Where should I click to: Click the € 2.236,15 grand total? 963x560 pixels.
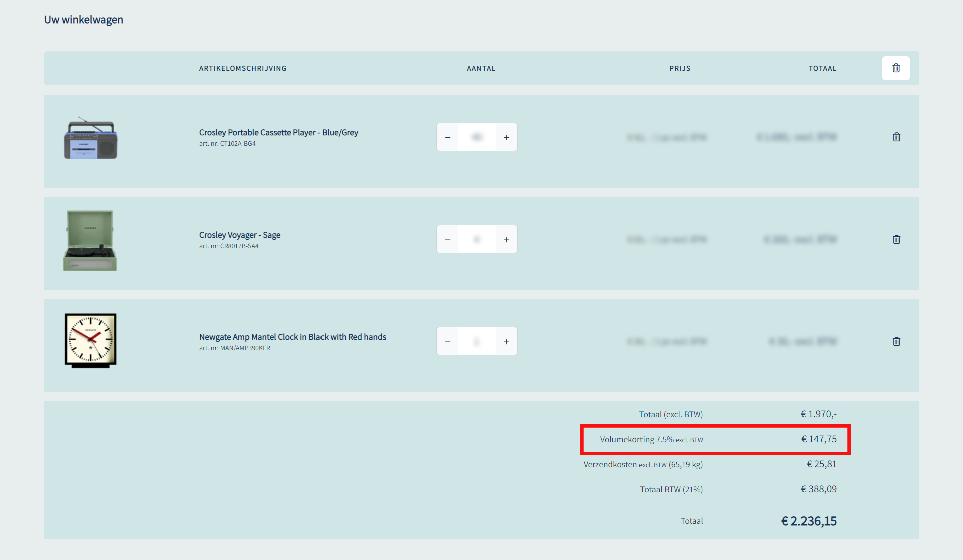[x=809, y=521]
